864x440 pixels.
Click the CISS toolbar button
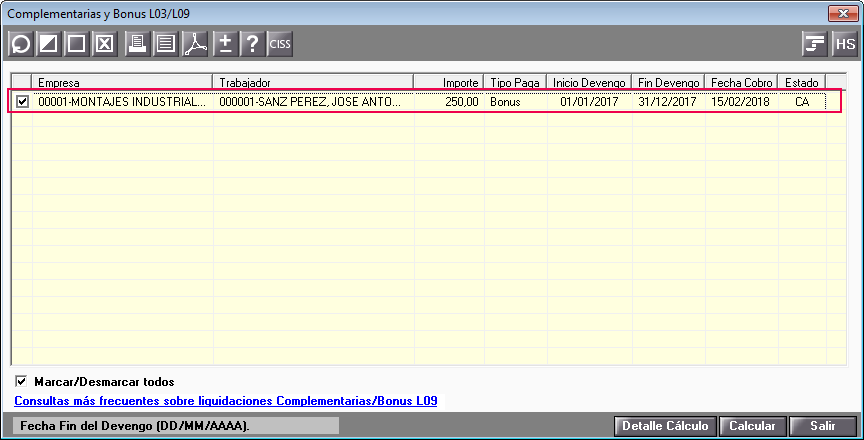pyautogui.click(x=280, y=44)
